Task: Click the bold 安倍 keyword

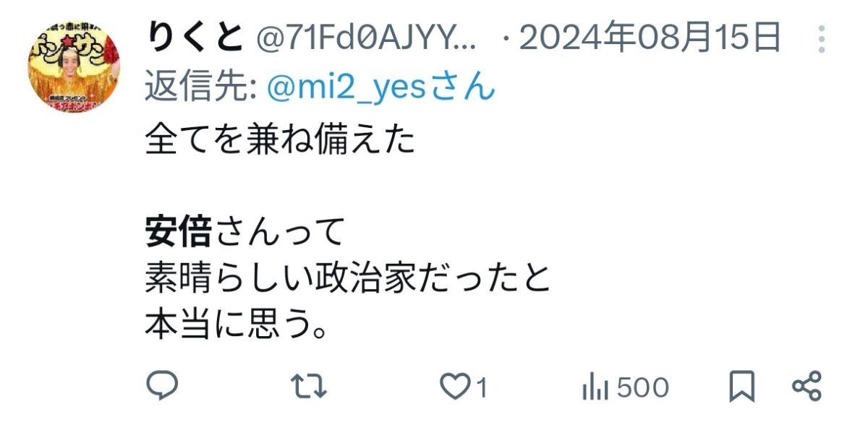Action: point(179,233)
